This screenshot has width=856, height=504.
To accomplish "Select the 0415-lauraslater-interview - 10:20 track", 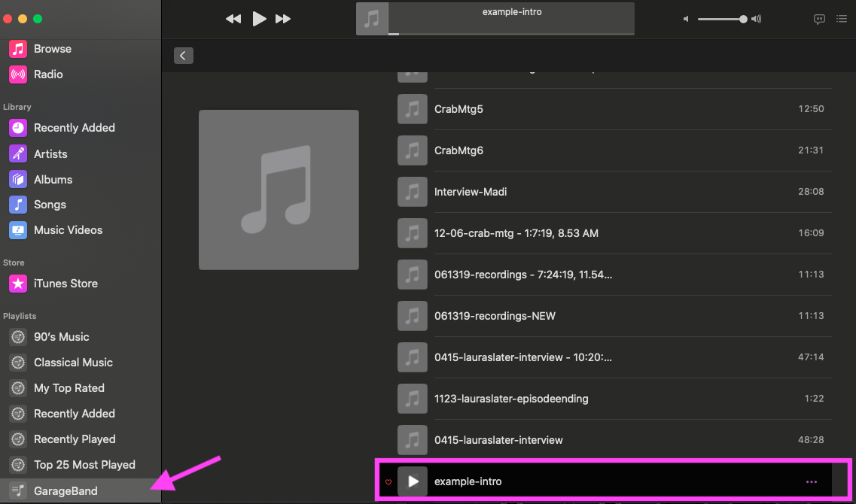I will [614, 357].
